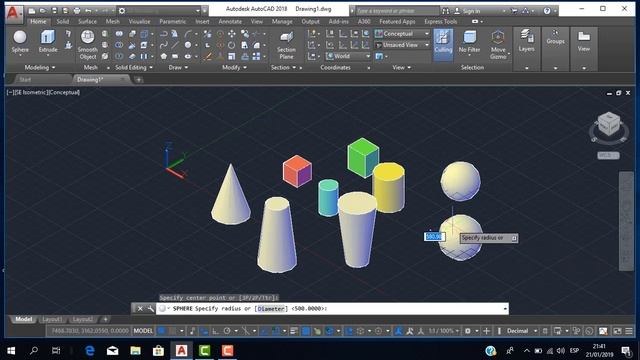Open the Annotate ribbon tab
The height and width of the screenshot is (360, 640).
(230, 21)
